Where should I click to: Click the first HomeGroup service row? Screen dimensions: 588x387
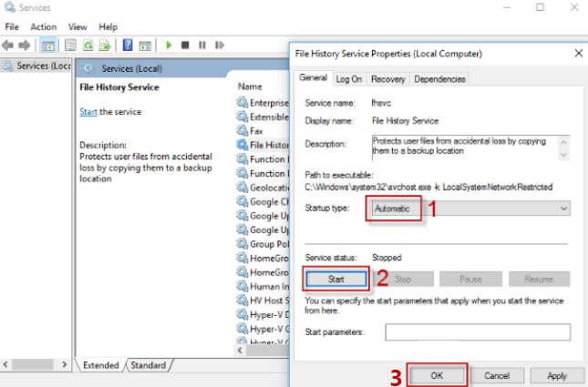263,258
